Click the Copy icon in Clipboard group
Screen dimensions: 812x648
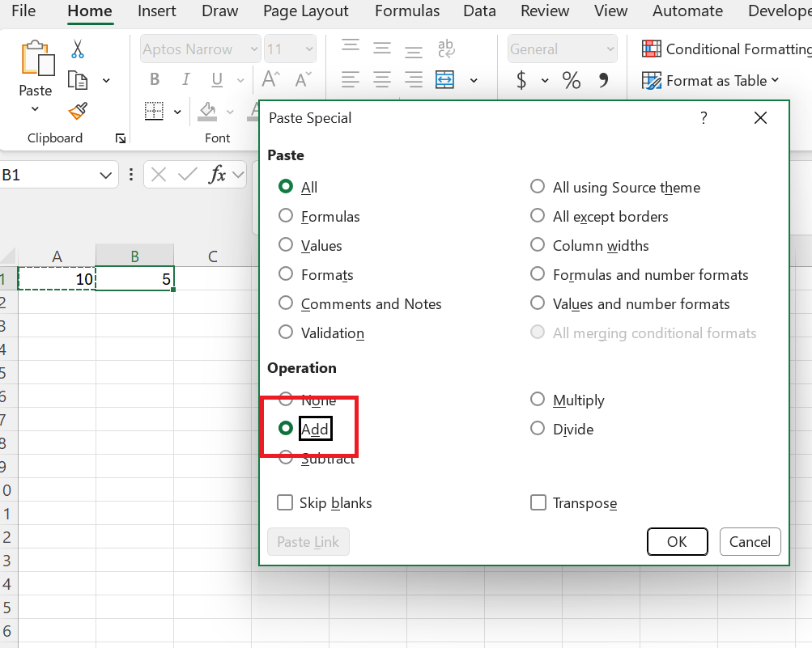(78, 80)
